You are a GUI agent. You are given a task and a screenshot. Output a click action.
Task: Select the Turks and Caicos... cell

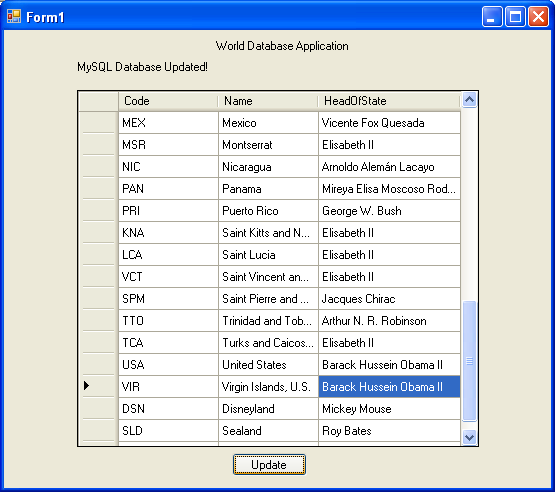pos(268,342)
